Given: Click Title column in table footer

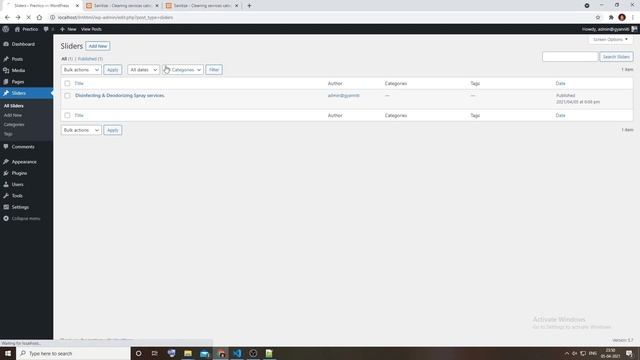Looking at the screenshot, I should coord(79,116).
